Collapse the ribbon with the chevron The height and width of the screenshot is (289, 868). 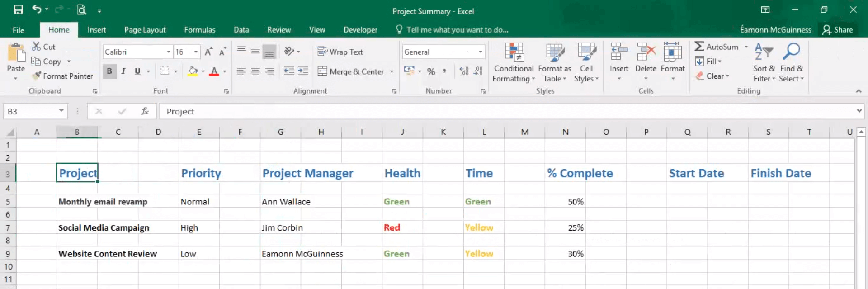pyautogui.click(x=859, y=91)
